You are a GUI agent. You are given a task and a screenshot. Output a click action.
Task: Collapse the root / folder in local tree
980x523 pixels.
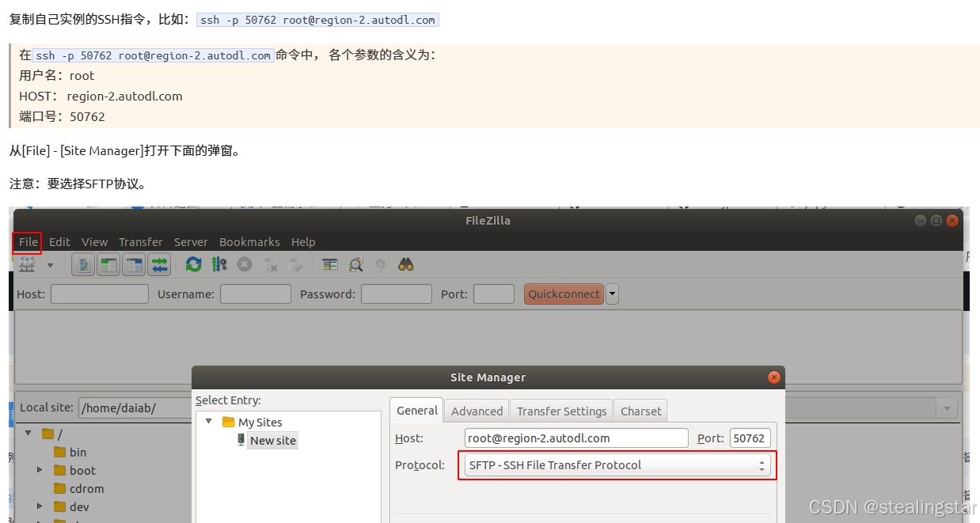(28, 434)
